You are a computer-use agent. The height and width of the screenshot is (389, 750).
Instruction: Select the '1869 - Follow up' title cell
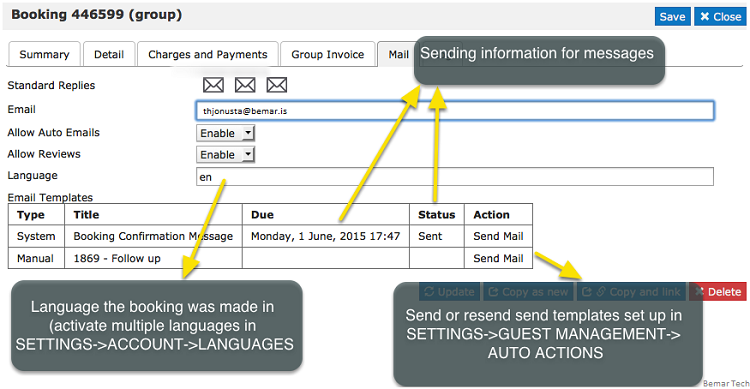tap(153, 258)
